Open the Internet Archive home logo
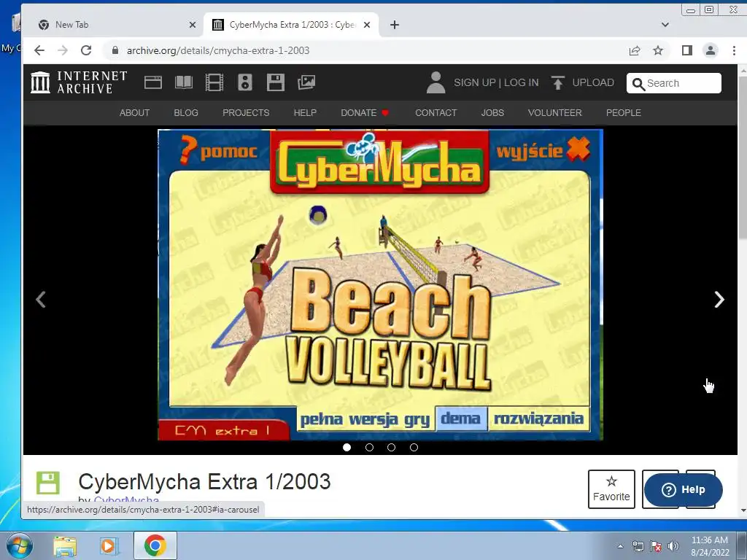747x560 pixels. (x=79, y=82)
